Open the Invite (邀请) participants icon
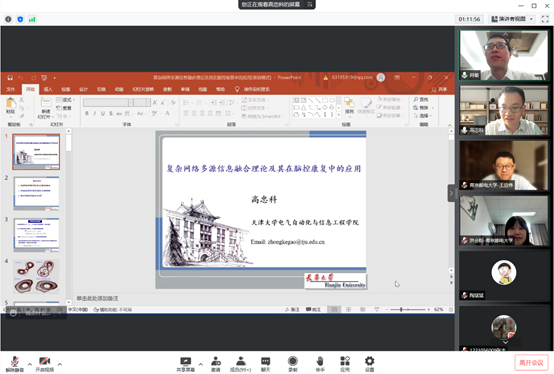This screenshot has width=554, height=374. click(216, 364)
